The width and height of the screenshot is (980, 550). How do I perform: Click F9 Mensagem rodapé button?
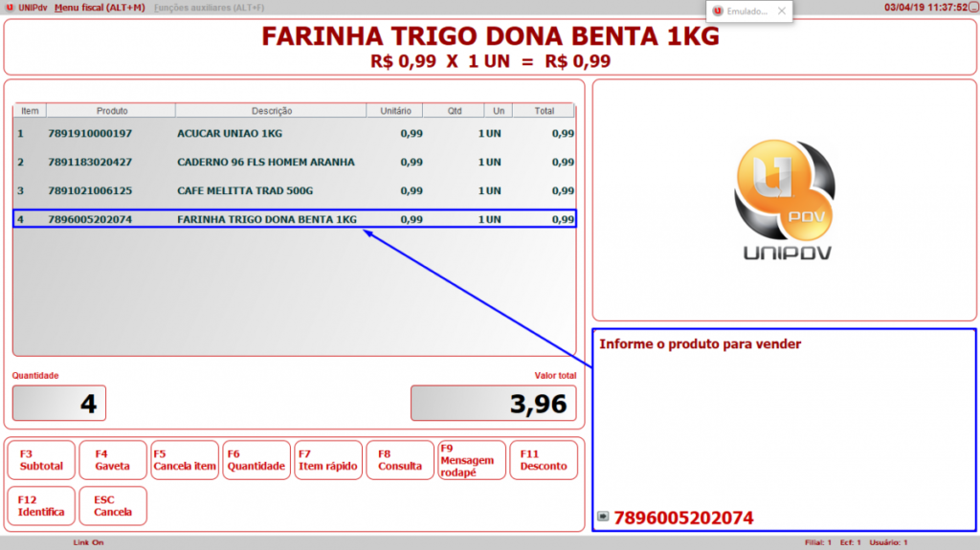472,460
